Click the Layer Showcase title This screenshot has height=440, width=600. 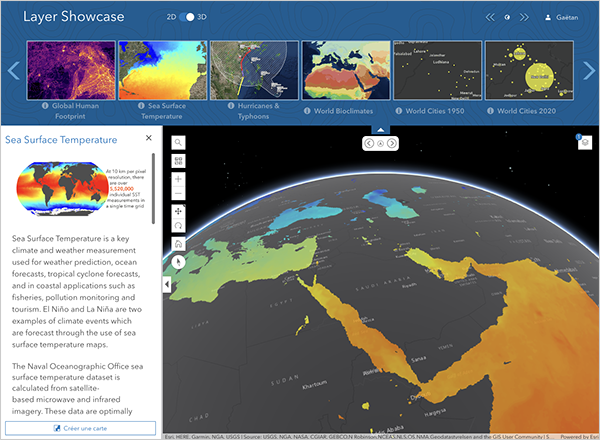pyautogui.click(x=73, y=17)
